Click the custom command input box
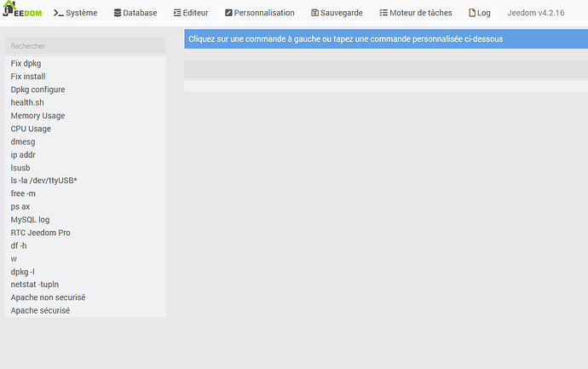Viewport: 588px width, 369px height. pyautogui.click(x=386, y=69)
